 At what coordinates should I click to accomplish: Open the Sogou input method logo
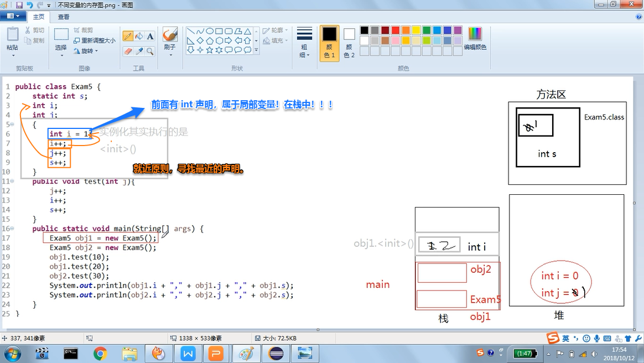[553, 338]
